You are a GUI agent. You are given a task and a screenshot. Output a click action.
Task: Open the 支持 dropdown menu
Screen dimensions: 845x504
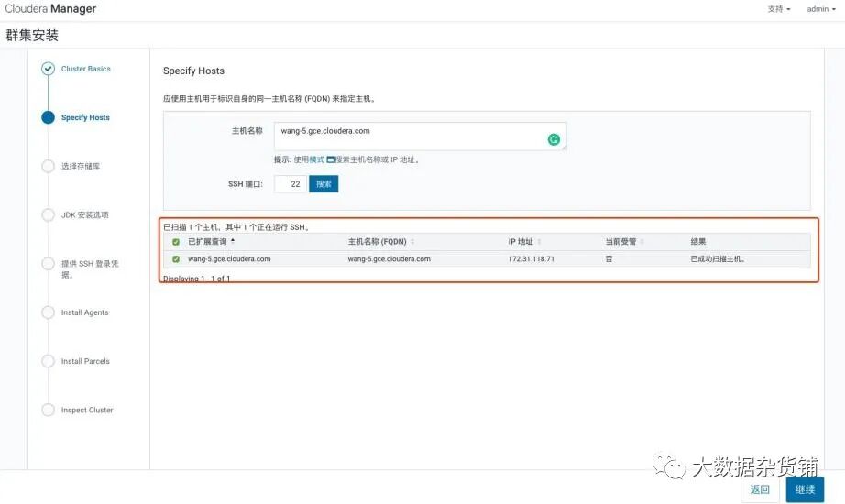(x=779, y=9)
